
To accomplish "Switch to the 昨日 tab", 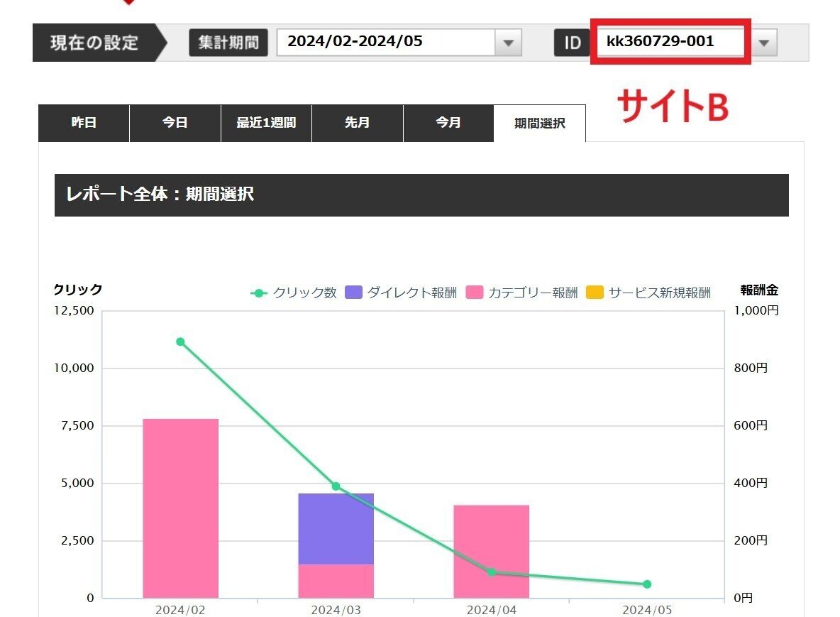I will point(84,123).
